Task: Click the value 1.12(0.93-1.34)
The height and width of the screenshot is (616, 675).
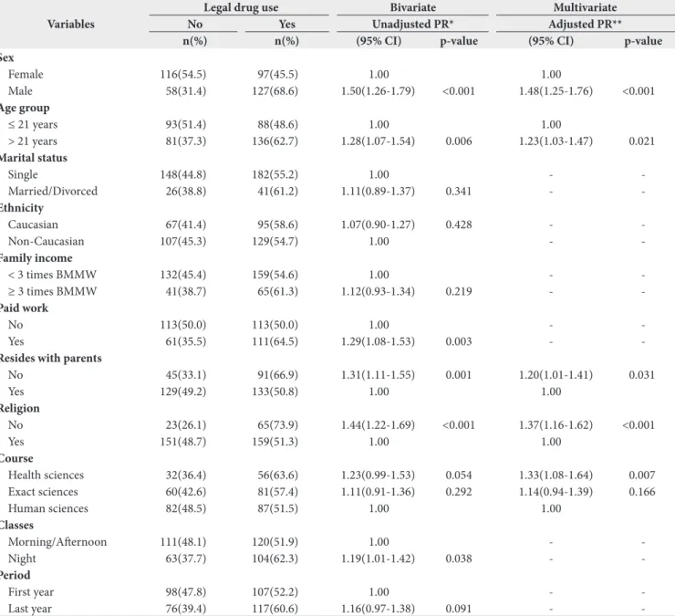Action: pos(378,292)
